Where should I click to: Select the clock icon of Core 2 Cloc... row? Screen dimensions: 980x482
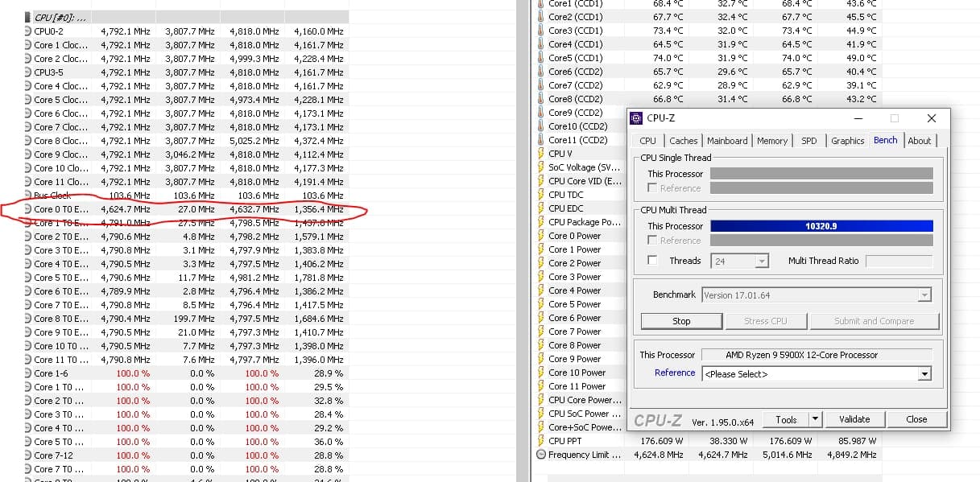tap(28, 59)
